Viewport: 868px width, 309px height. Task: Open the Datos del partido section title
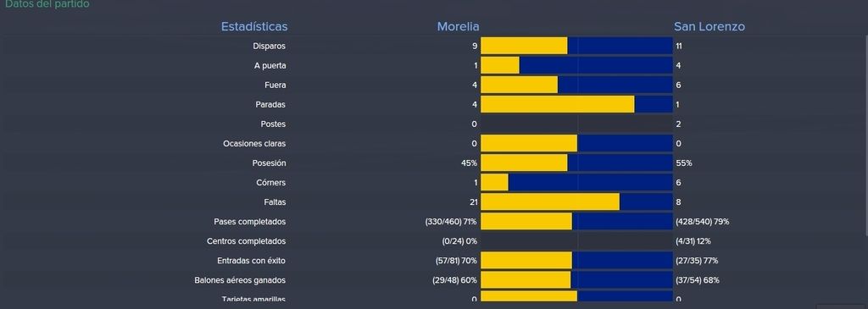[x=47, y=4]
